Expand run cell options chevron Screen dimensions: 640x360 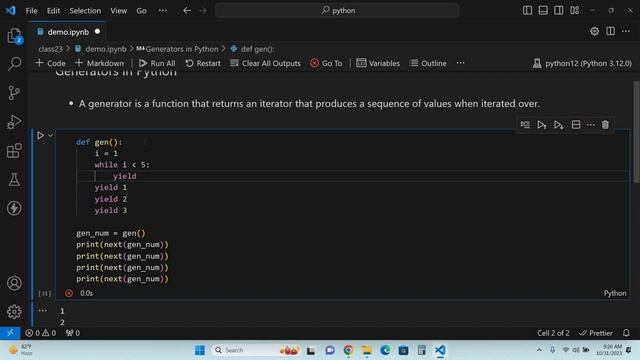click(x=50, y=135)
